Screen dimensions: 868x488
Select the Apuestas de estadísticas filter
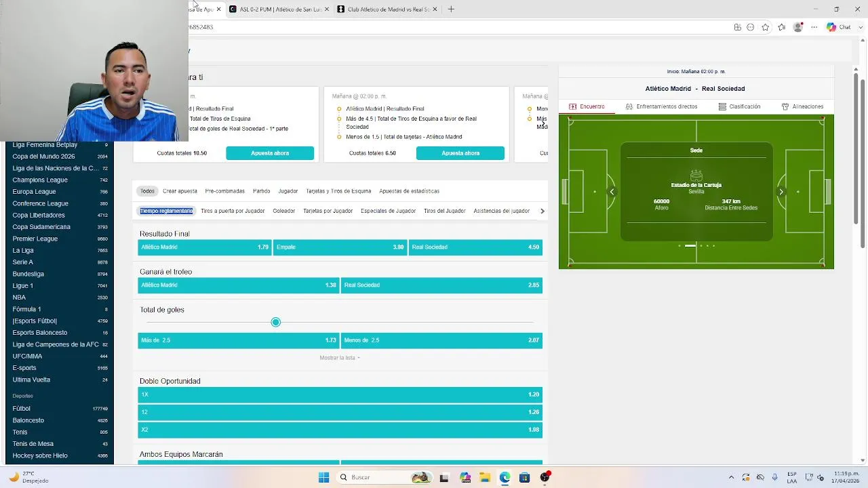click(x=409, y=191)
